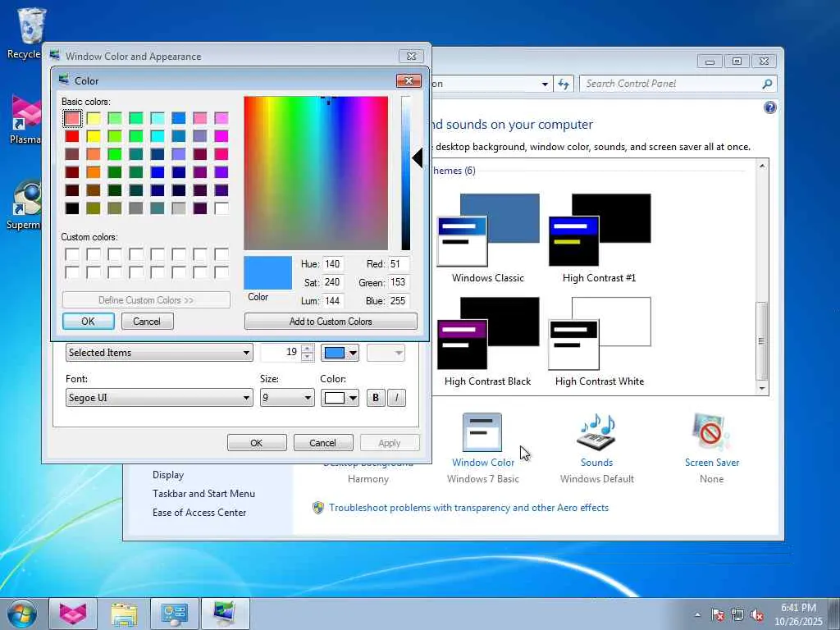Open the Selected Items dropdown
Screen dimensions: 840x630
(x=159, y=353)
